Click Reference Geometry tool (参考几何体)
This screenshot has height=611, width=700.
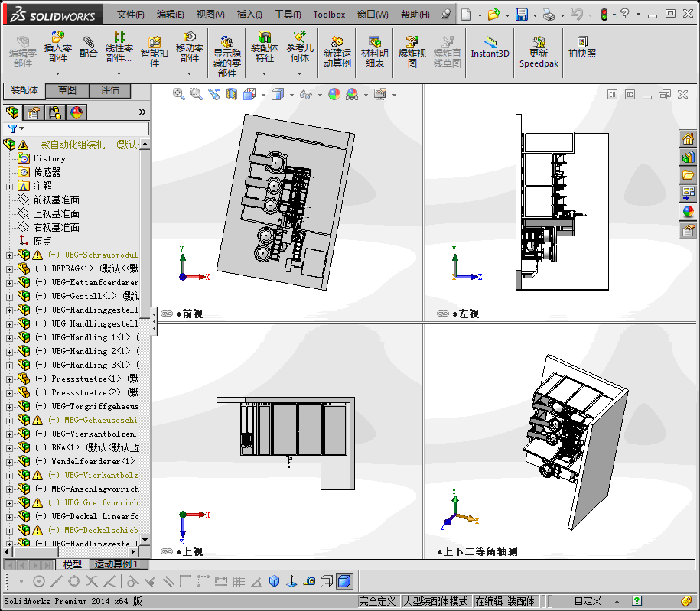(x=300, y=47)
